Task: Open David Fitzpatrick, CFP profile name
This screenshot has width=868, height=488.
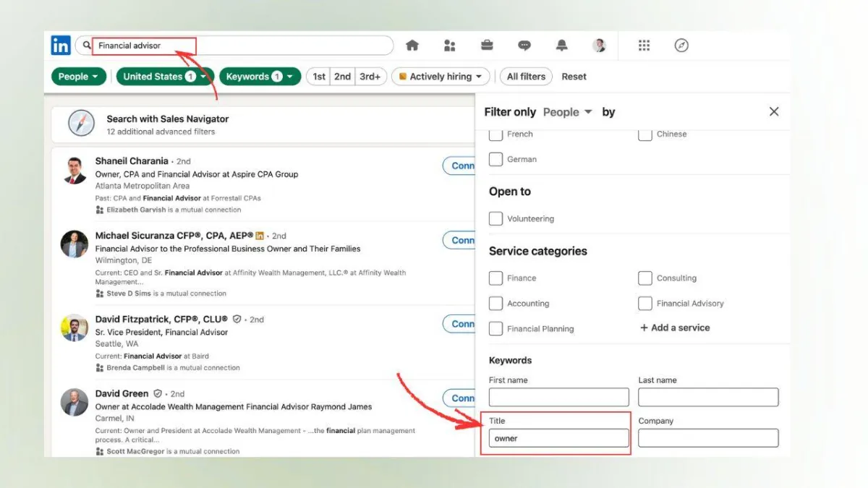Action: click(x=161, y=319)
